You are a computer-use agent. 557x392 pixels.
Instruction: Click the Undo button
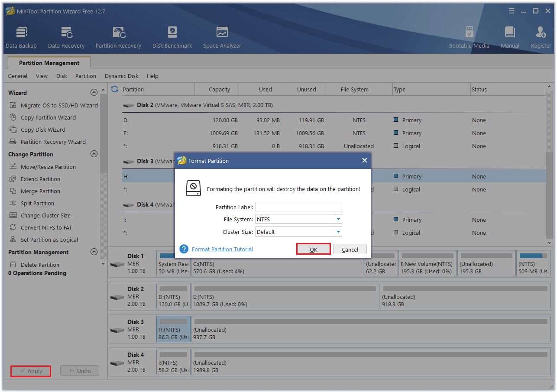click(80, 371)
